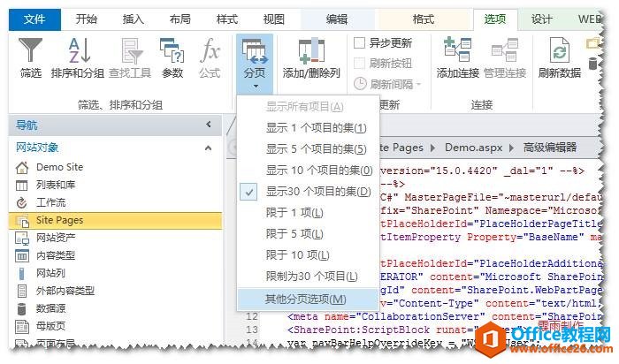Screen dimensions: 619x364
Task: Switch to the Insert (插入) tab
Action: click(x=133, y=19)
